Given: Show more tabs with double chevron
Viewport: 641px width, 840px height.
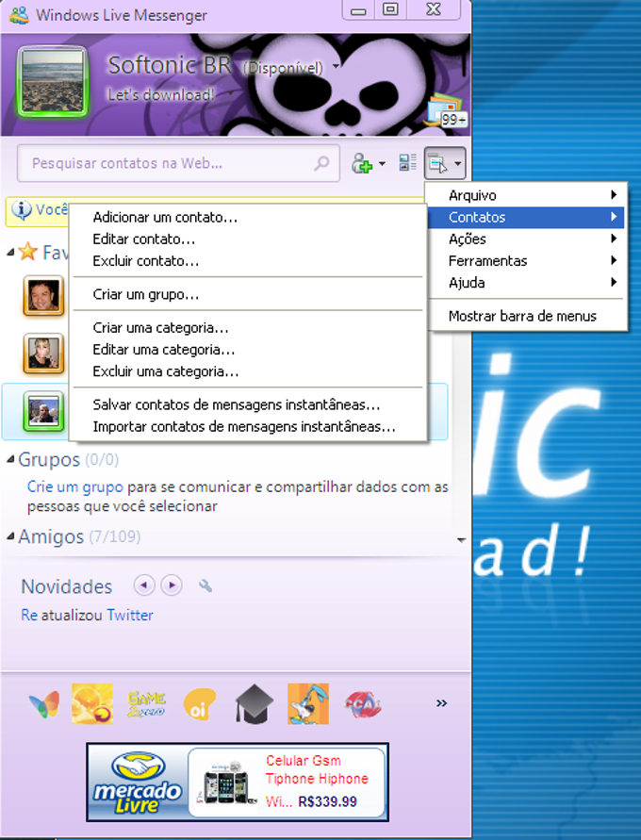Looking at the screenshot, I should pos(441,703).
